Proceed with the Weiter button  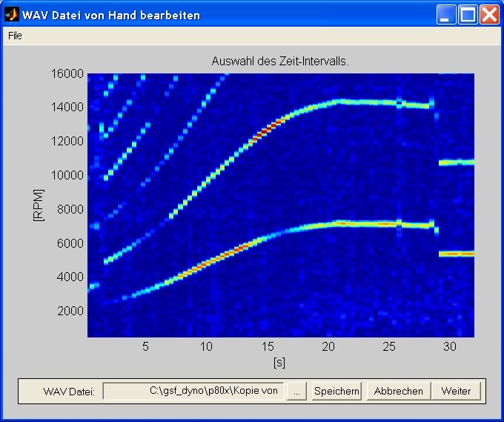point(456,391)
